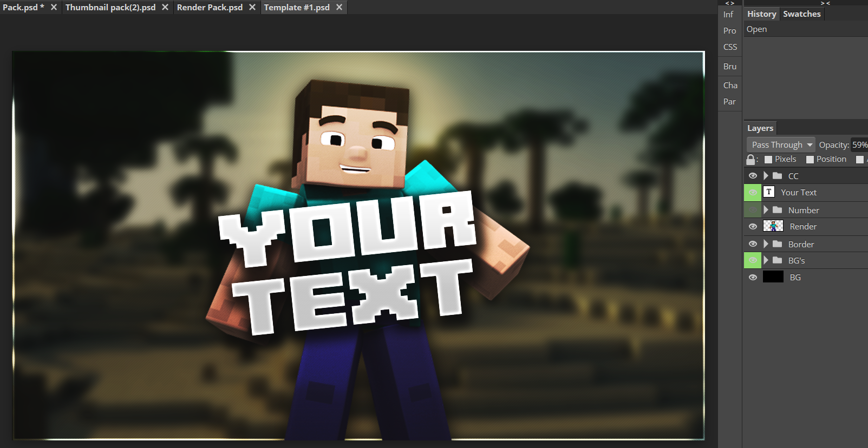Screen dimensions: 868x448
Task: Click the Render layer thumbnail
Action: (773, 226)
